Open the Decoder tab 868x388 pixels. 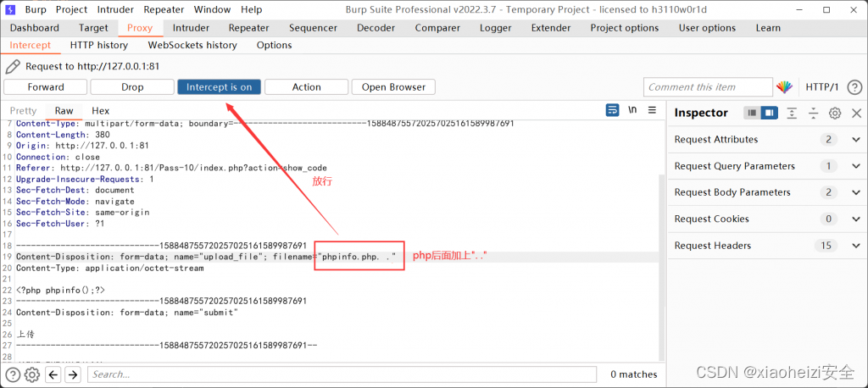coord(376,28)
